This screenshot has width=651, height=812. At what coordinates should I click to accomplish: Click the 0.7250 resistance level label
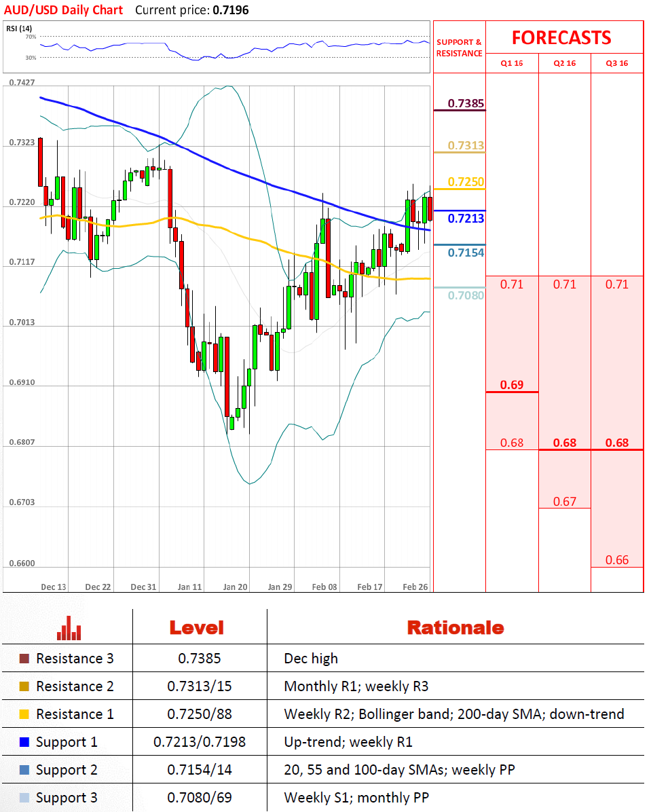(466, 182)
